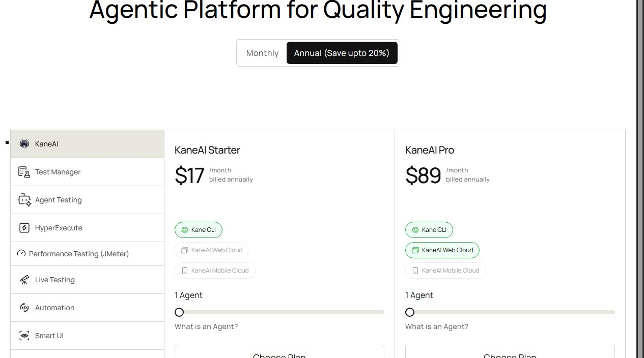Click the "1 Agent" label in KaneAI Starter
Screen dimensions: 644x358
click(x=188, y=295)
